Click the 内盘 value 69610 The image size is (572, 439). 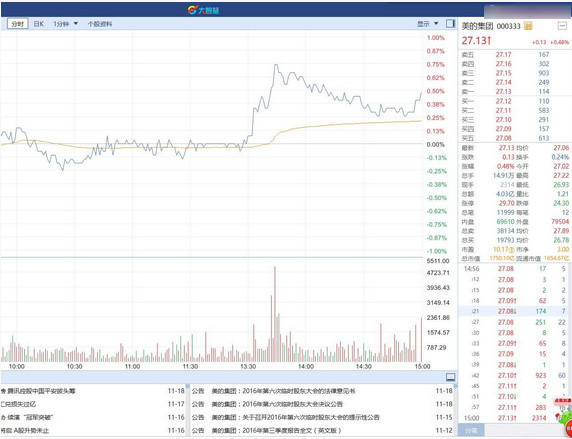[506, 222]
